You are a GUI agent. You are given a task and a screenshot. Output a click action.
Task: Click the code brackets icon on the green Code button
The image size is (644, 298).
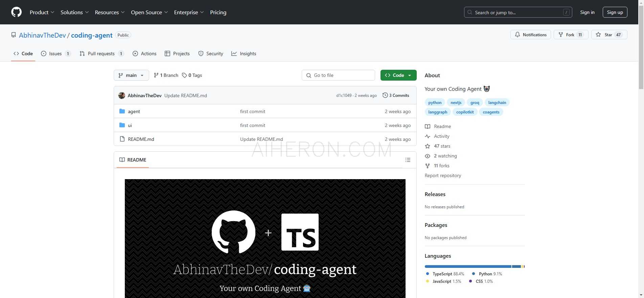tap(388, 75)
